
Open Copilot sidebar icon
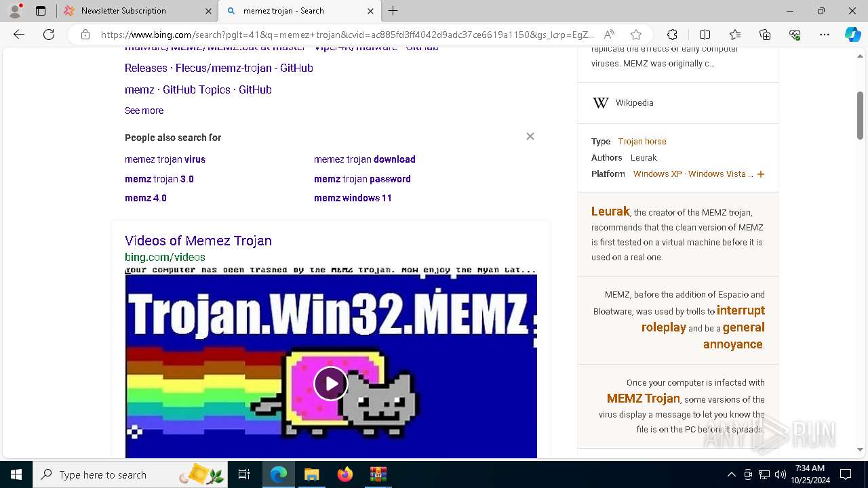852,35
